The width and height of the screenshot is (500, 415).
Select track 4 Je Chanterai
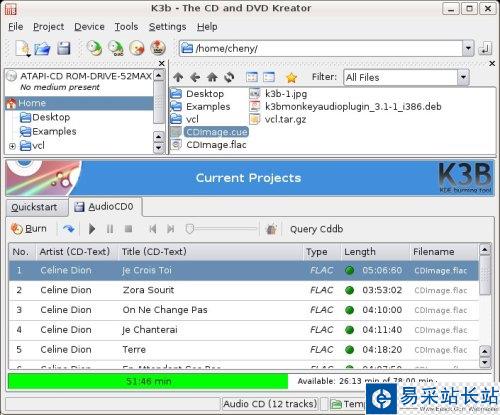[x=243, y=330]
